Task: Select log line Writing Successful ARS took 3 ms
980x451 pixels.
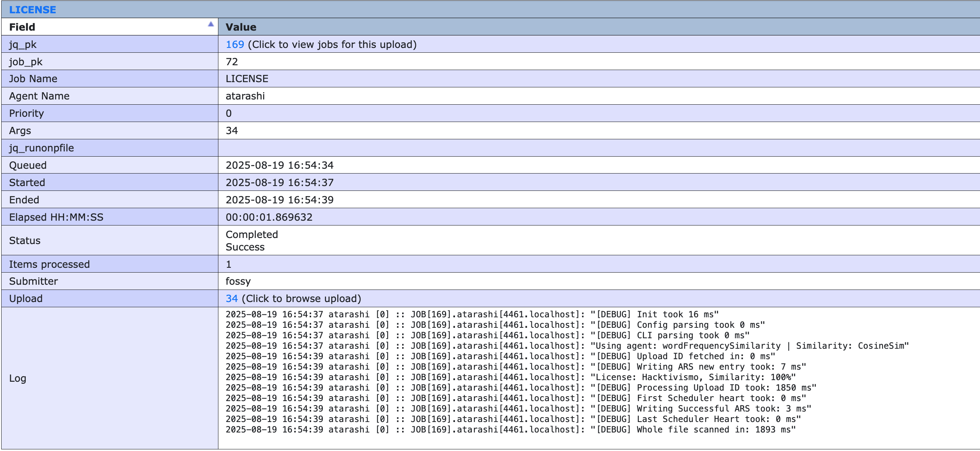Action: click(x=519, y=408)
